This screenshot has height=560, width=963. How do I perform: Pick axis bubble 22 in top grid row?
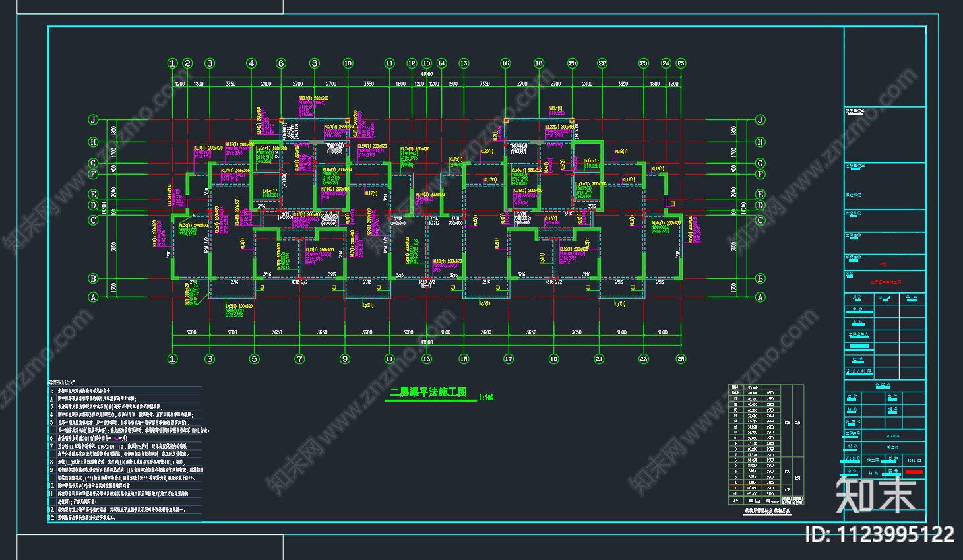click(602, 63)
